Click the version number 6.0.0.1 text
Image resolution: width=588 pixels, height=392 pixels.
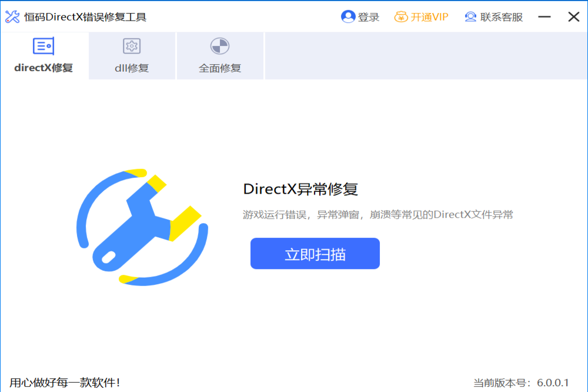tap(553, 383)
